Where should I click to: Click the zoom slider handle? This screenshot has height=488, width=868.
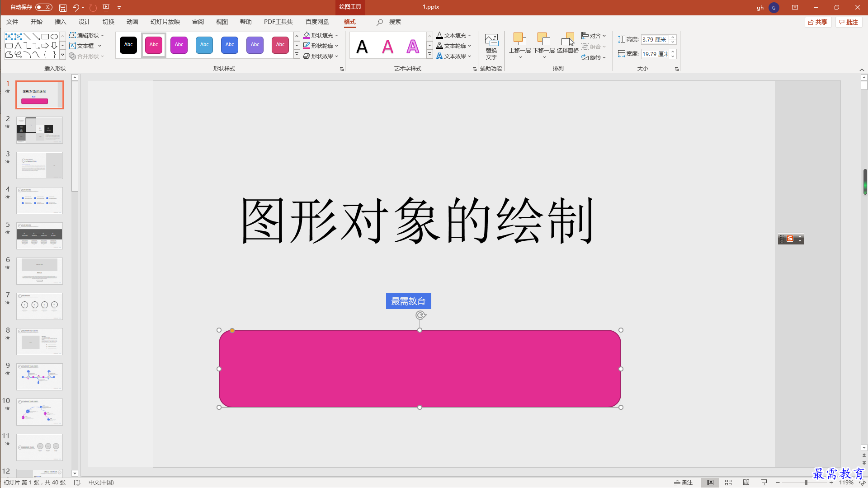806,483
